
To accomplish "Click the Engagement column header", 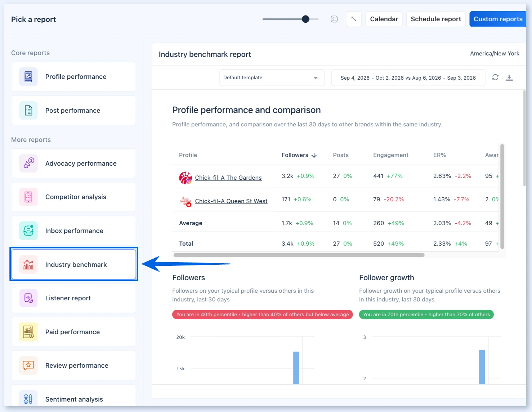I will (x=391, y=155).
